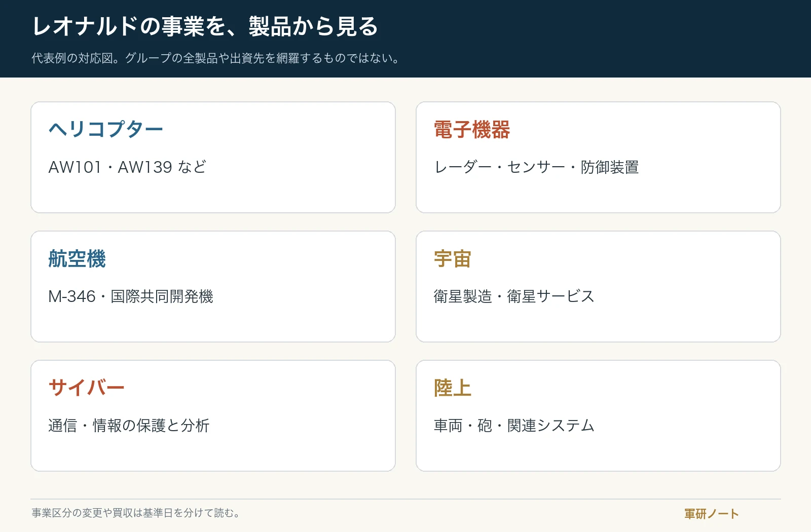Click the サイバー card heading
This screenshot has width=811, height=532.
86,388
